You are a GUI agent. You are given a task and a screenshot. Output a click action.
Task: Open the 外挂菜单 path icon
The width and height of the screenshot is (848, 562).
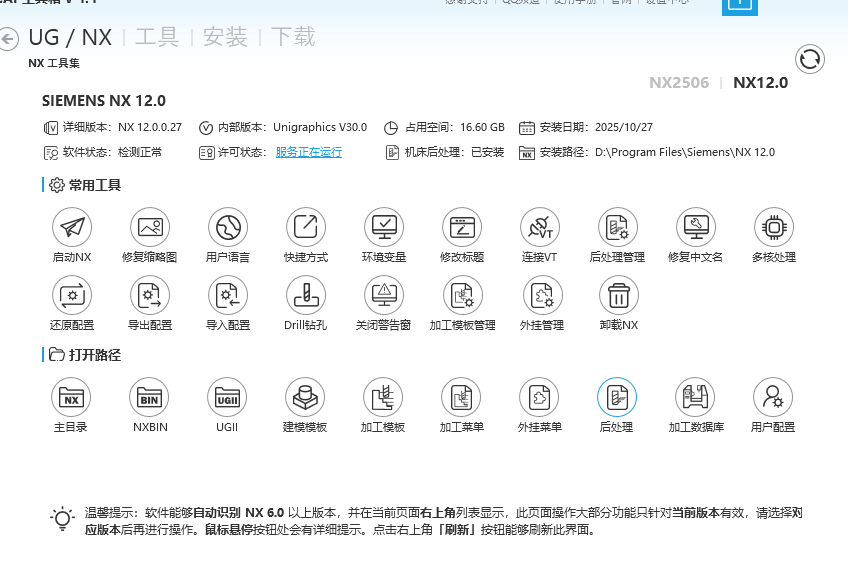click(539, 397)
